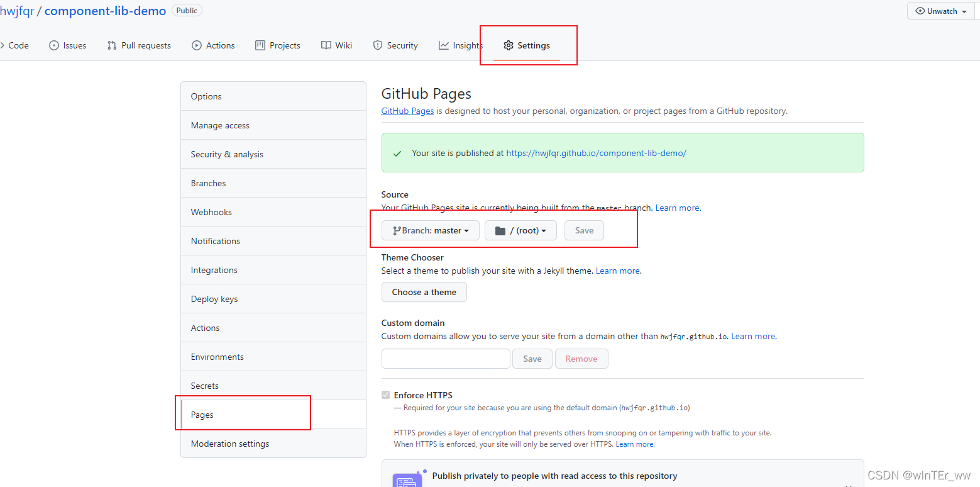The height and width of the screenshot is (487, 980).
Task: Click the Settings gear icon
Action: click(x=509, y=45)
